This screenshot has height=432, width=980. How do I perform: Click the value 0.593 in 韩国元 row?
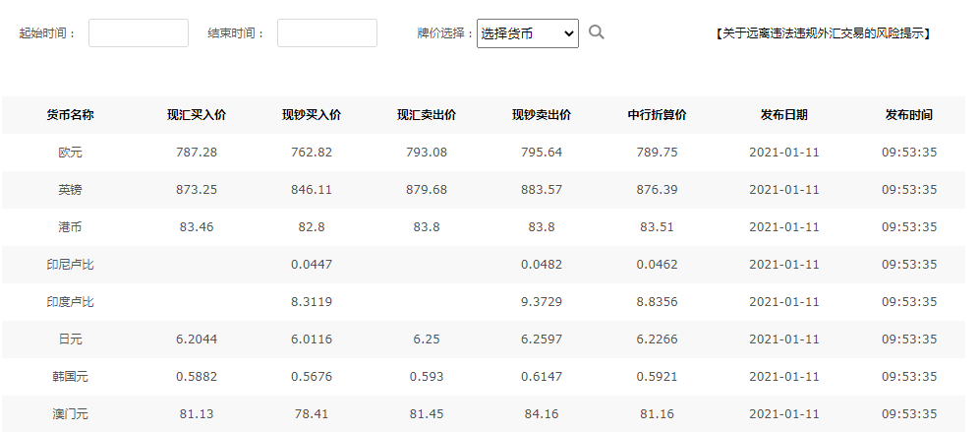point(427,376)
